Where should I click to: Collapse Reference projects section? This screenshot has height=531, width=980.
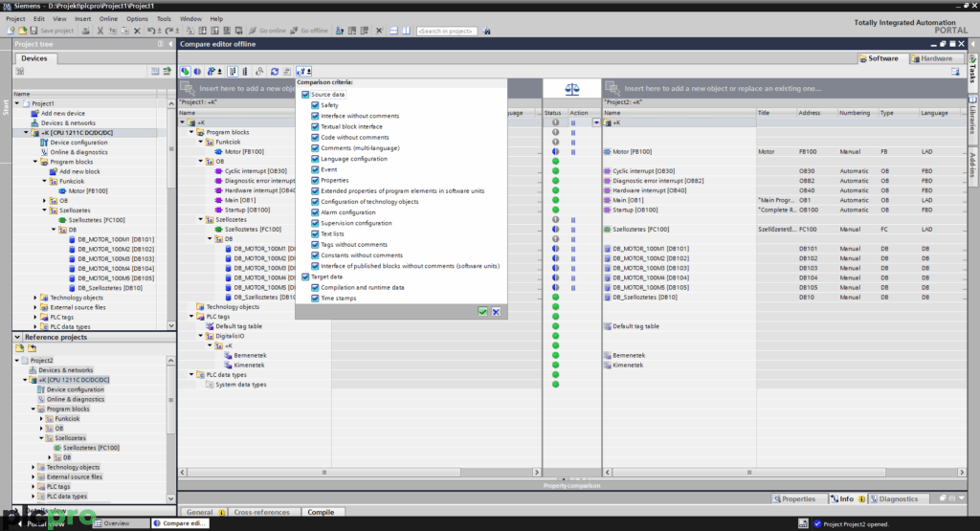(17, 337)
